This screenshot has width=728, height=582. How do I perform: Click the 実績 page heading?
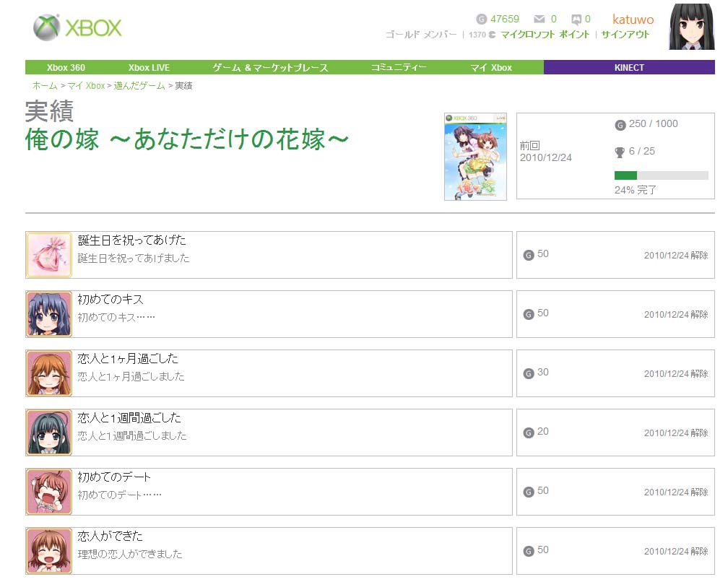pos(49,111)
